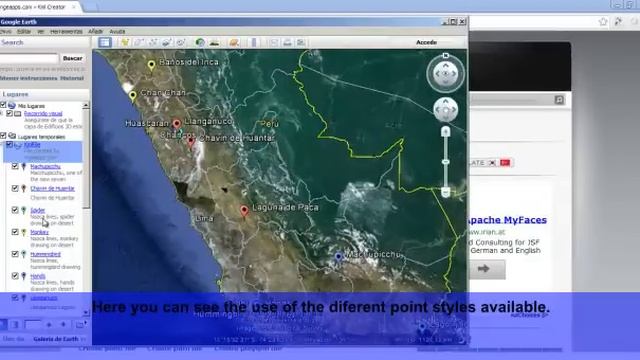Switch to the Kml Creator browser tab
The image size is (640, 360).
click(x=39, y=7)
